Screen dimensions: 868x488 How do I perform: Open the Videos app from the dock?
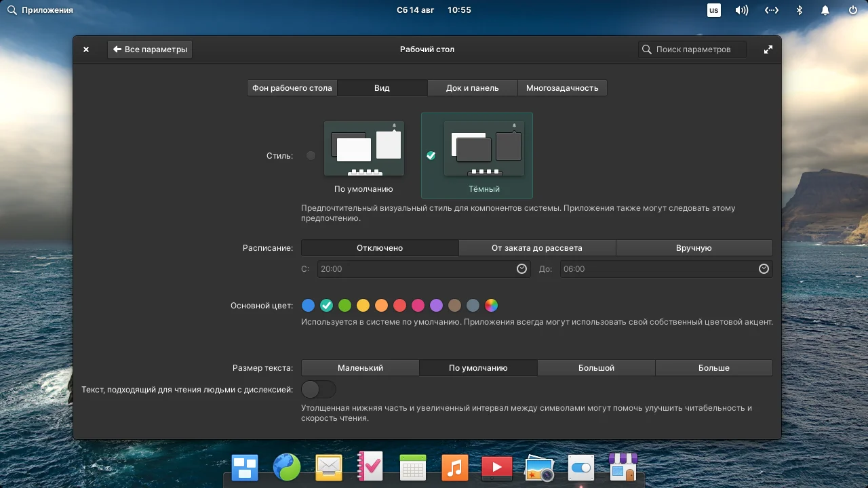(x=496, y=467)
